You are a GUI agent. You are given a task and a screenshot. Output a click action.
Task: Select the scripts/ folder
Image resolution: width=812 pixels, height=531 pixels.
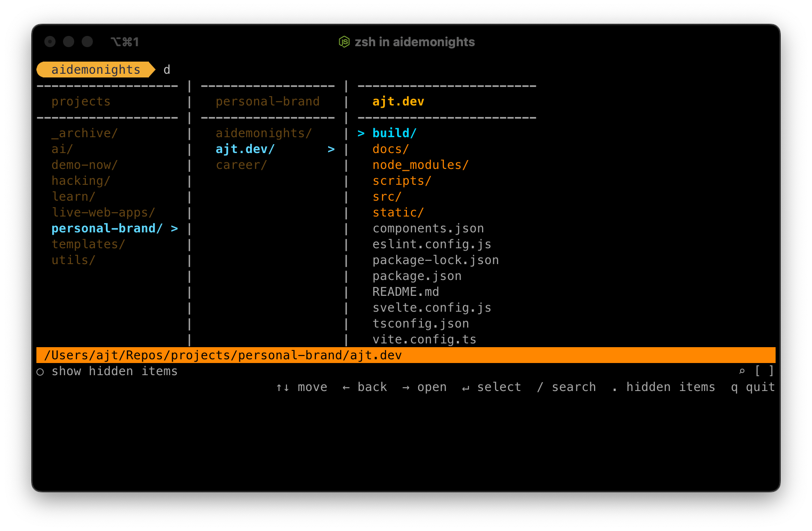click(402, 181)
